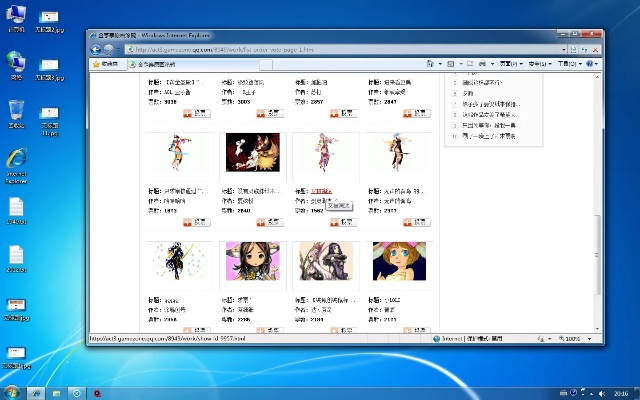Click the vote button showing count 1873
The height and width of the screenshot is (400, 640).
coord(196,222)
